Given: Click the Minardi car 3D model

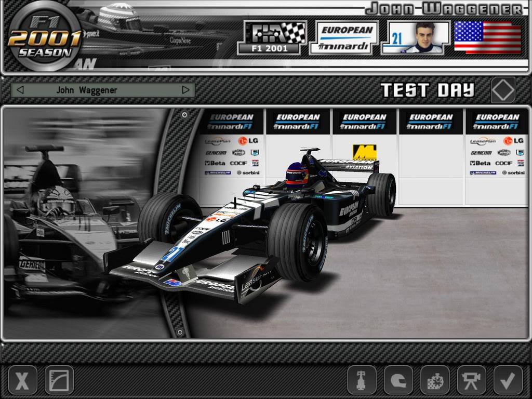Looking at the screenshot, I should (x=249, y=225).
